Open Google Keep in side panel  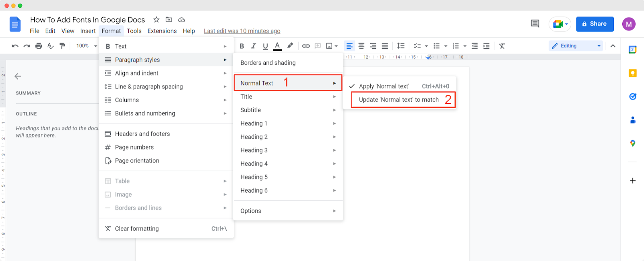pyautogui.click(x=633, y=73)
